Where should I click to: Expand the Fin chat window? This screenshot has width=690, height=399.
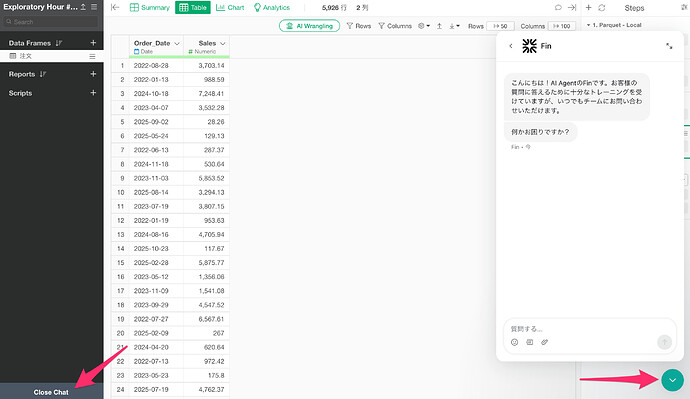669,46
